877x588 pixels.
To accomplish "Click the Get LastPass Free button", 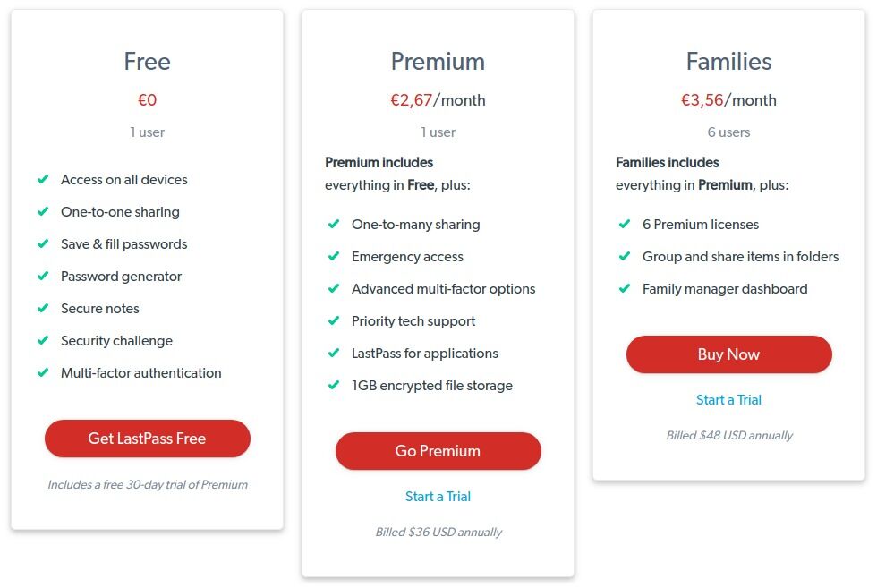I will (x=147, y=439).
